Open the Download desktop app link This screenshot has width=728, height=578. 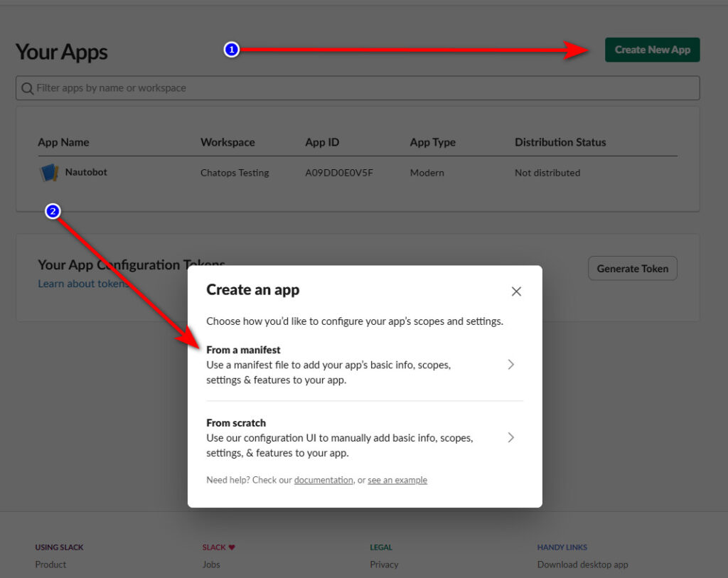click(x=583, y=564)
